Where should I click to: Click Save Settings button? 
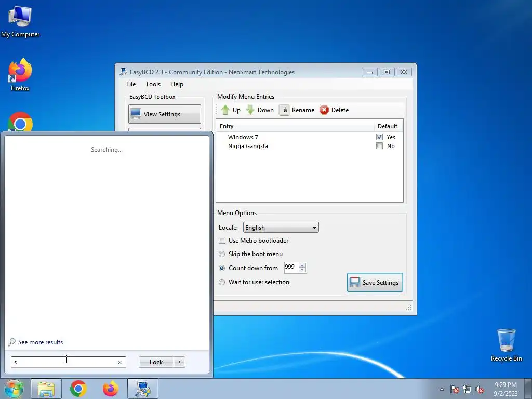pyautogui.click(x=375, y=282)
